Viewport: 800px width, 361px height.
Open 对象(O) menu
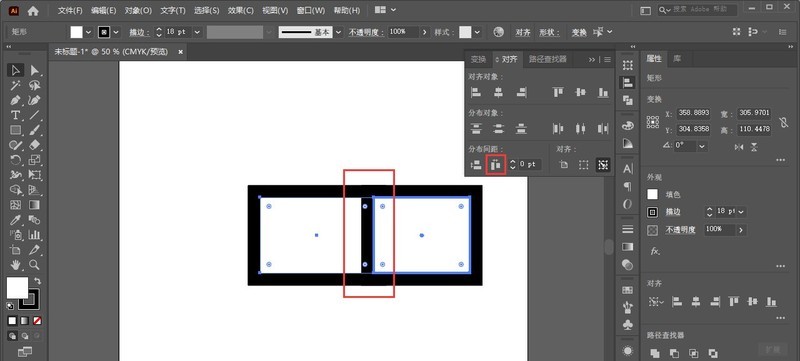pos(138,10)
